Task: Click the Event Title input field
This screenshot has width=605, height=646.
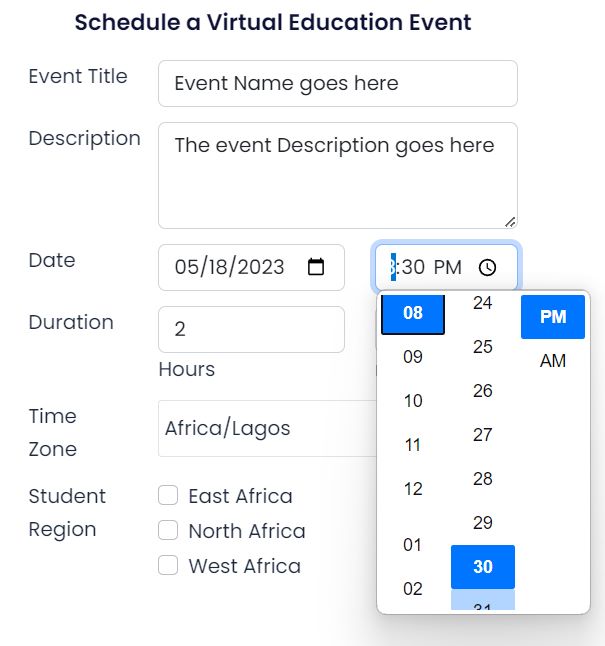Action: click(x=337, y=84)
